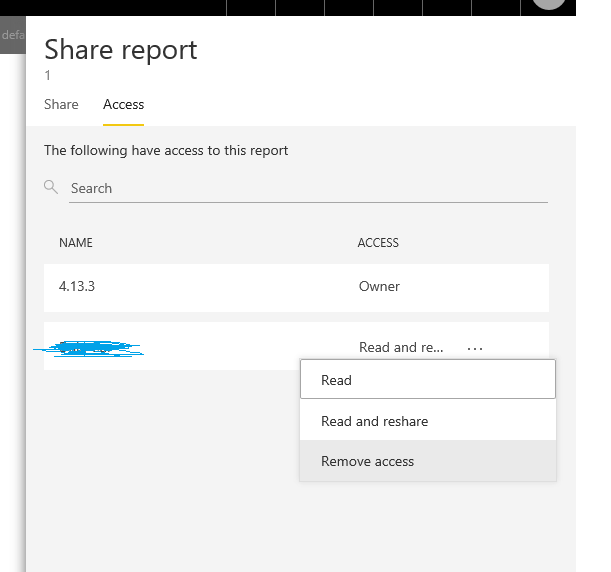This screenshot has width=611, height=572.
Task: Click the Search input field
Action: pos(308,189)
